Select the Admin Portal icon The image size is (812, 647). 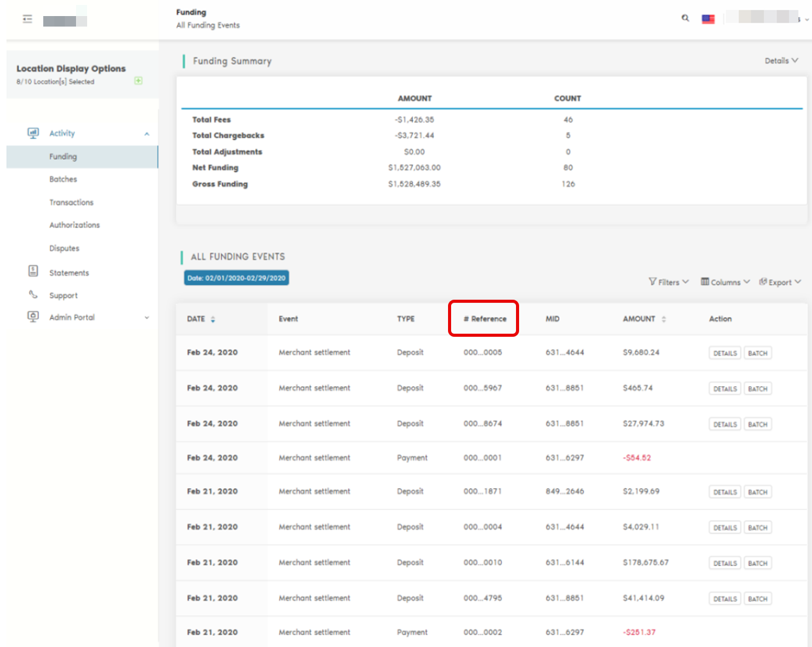pyautogui.click(x=33, y=316)
